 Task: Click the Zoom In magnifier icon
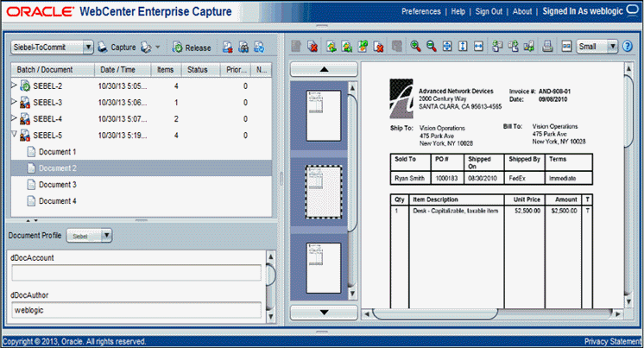coord(415,46)
